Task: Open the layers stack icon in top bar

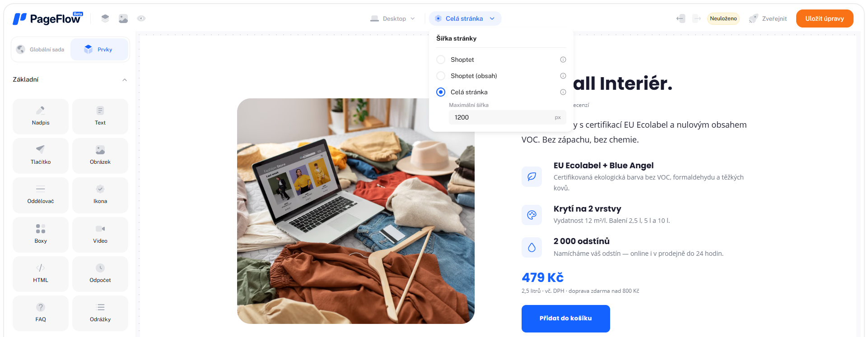Action: [x=105, y=18]
